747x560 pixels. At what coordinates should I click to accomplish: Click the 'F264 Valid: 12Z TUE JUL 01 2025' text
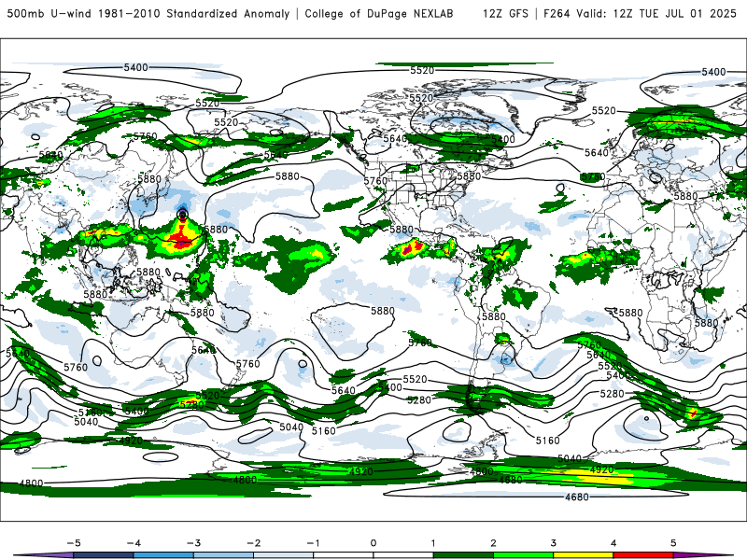click(x=640, y=14)
